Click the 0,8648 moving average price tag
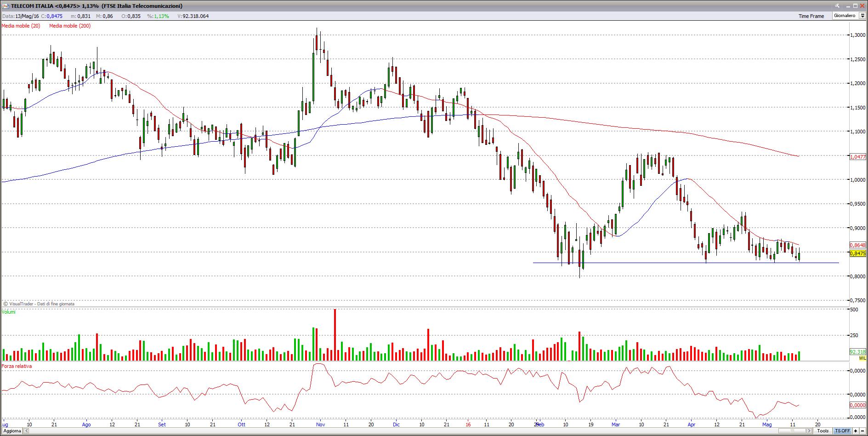Screen dimensions: 868x436 pyautogui.click(x=857, y=245)
